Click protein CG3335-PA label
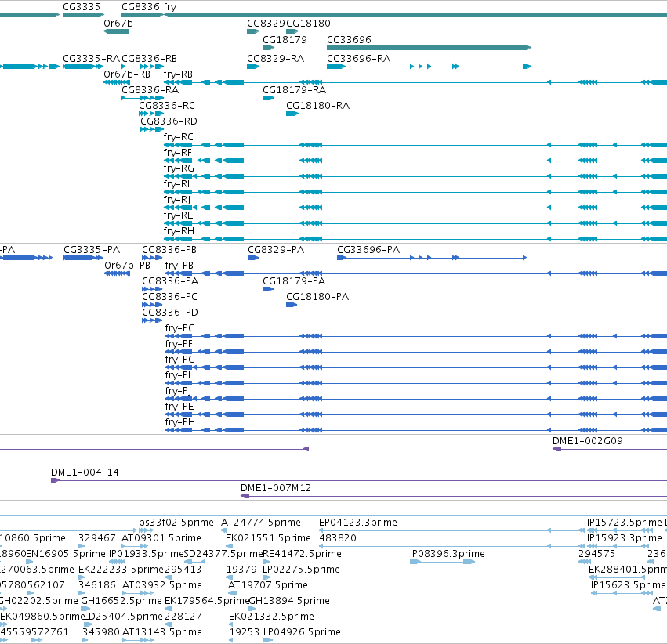 [x=92, y=249]
